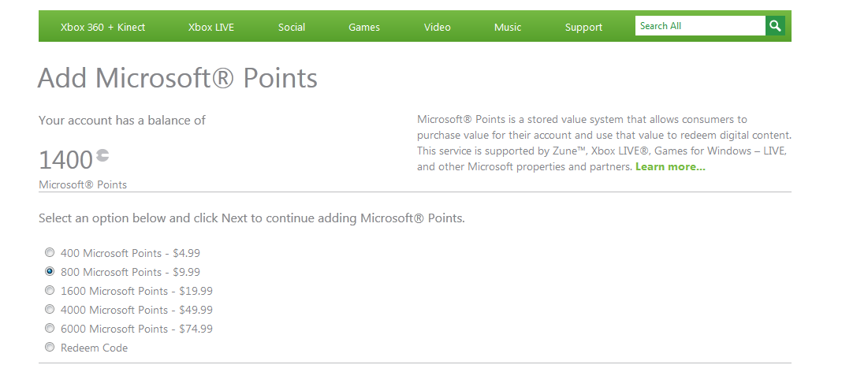The height and width of the screenshot is (376, 868).
Task: Pick the 6000 Microsoft Points radio button
Action: click(50, 329)
